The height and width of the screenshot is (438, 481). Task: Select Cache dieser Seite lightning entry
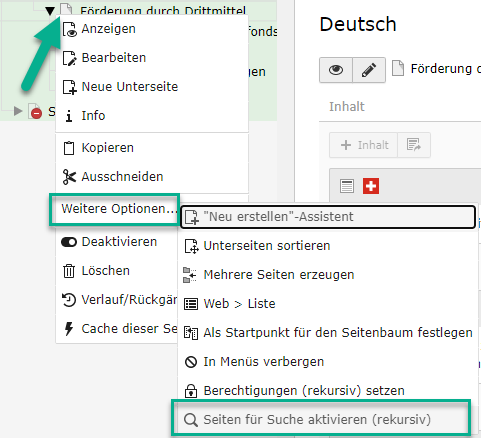click(x=117, y=329)
